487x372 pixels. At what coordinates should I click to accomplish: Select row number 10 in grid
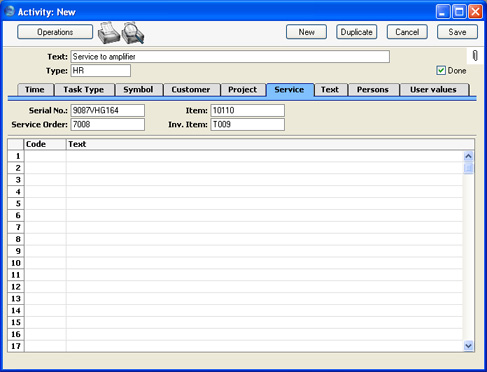tap(16, 263)
